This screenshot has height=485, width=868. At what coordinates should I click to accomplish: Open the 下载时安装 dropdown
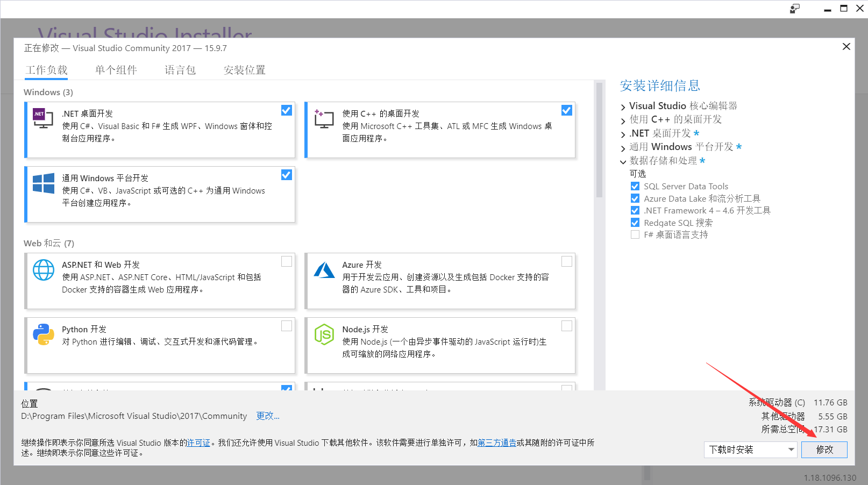pyautogui.click(x=750, y=450)
